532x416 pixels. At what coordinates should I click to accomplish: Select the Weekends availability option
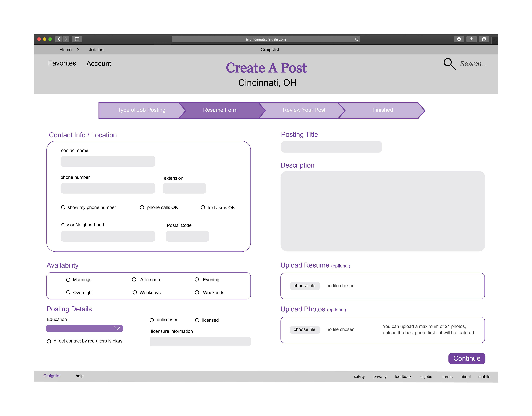click(197, 292)
